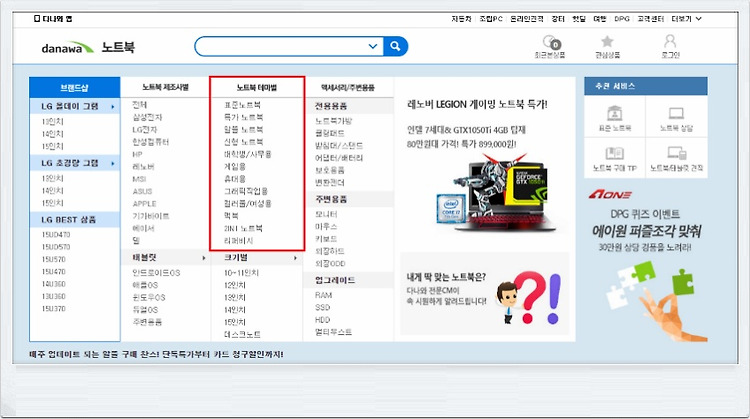Select ASUS under manufacturers
Image resolution: width=750 pixels, height=419 pixels.
tap(142, 191)
